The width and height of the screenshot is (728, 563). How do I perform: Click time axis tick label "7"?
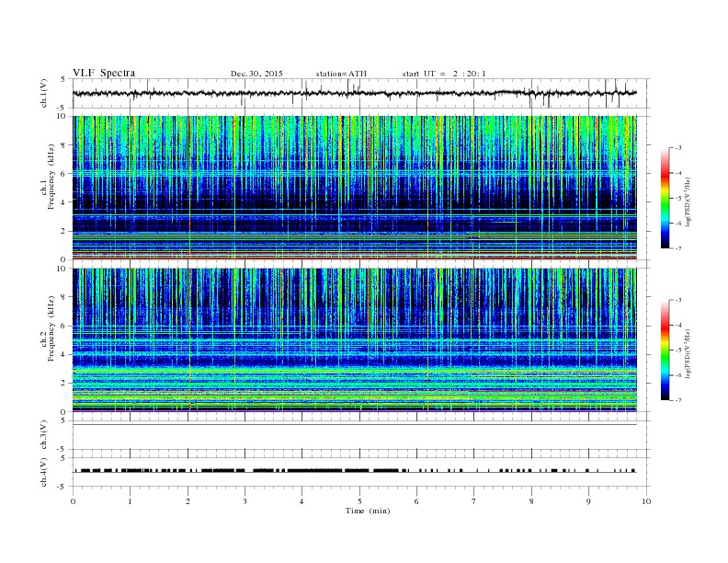click(474, 501)
